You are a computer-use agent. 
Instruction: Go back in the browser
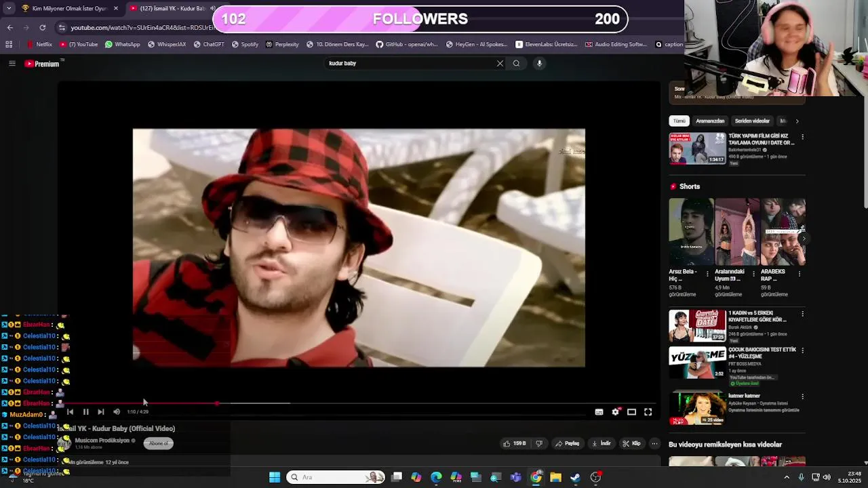coord(9,27)
